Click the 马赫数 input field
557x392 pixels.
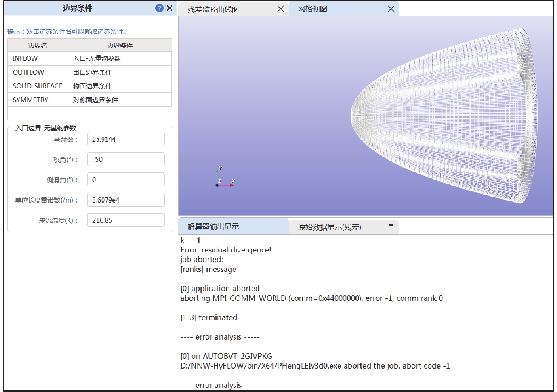[126, 139]
